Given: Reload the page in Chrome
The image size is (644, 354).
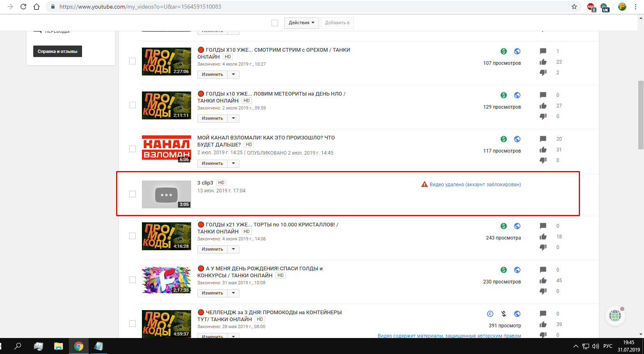Looking at the screenshot, I should (23, 7).
